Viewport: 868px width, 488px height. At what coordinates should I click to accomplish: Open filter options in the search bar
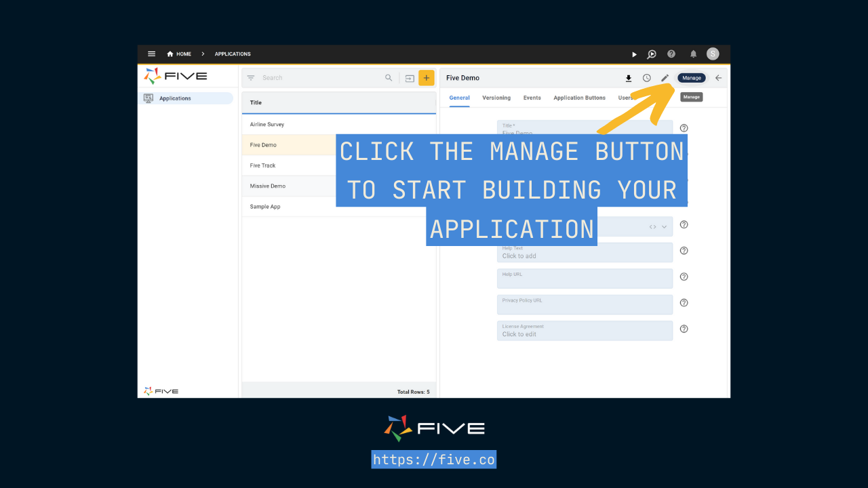click(250, 77)
